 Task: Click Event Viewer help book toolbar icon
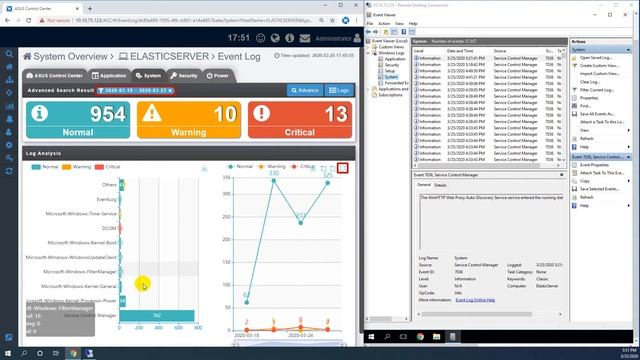click(404, 32)
